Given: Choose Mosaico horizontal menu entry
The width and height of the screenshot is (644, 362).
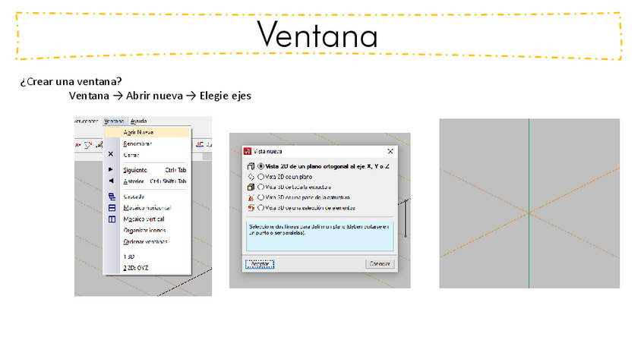Looking at the screenshot, I should 147,208.
